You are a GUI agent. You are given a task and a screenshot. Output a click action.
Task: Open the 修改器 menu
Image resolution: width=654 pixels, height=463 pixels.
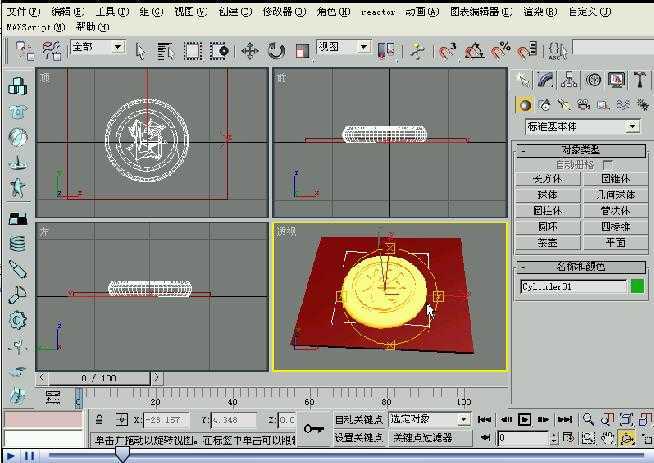(284, 12)
